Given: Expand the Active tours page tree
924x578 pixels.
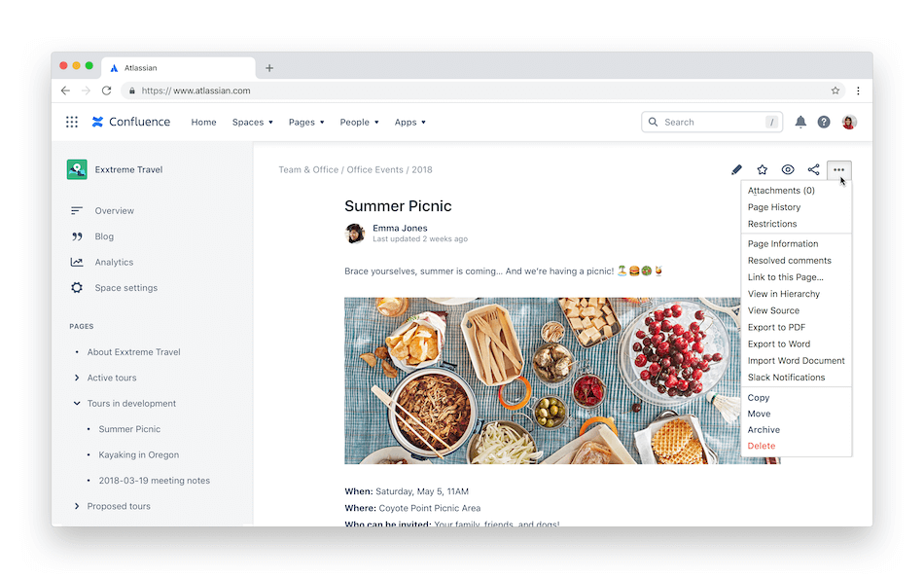Looking at the screenshot, I should point(77,378).
